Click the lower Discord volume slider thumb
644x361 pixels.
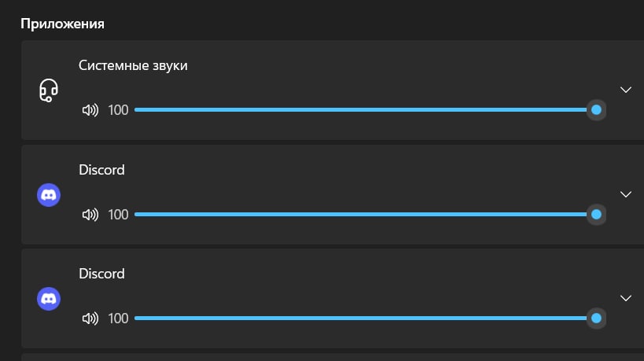pos(596,318)
